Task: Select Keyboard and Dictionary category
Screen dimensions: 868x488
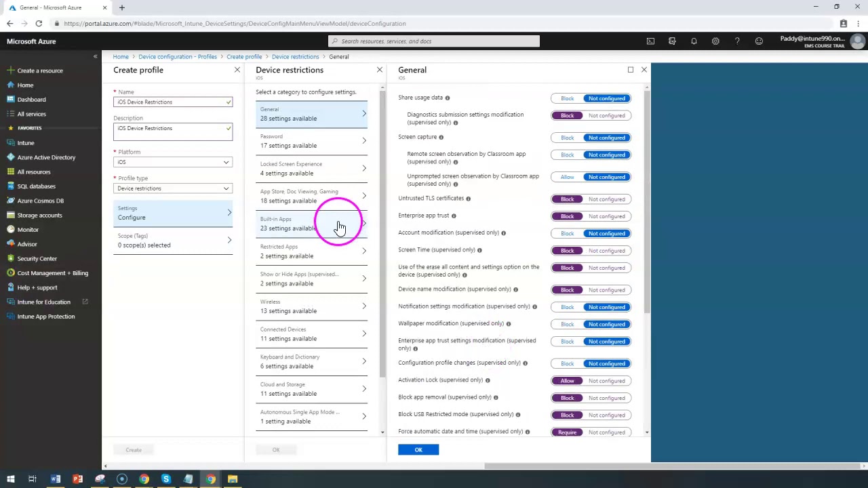Action: pos(312,362)
